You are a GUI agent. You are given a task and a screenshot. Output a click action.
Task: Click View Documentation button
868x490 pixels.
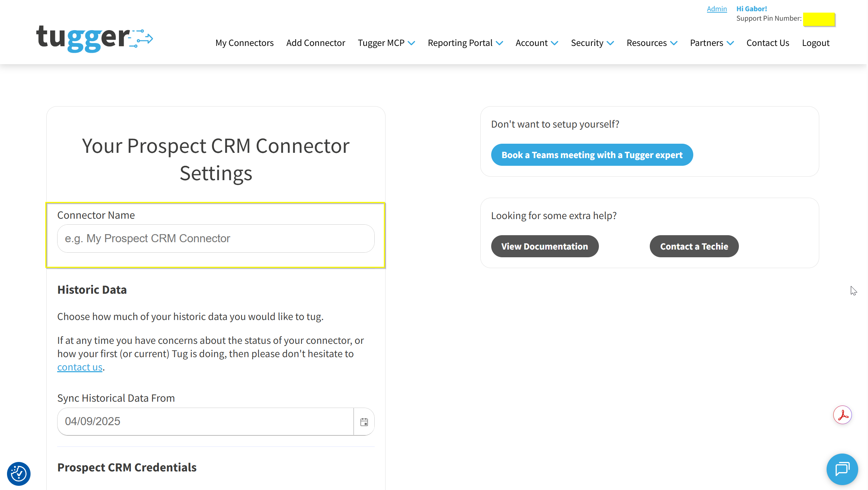click(545, 246)
